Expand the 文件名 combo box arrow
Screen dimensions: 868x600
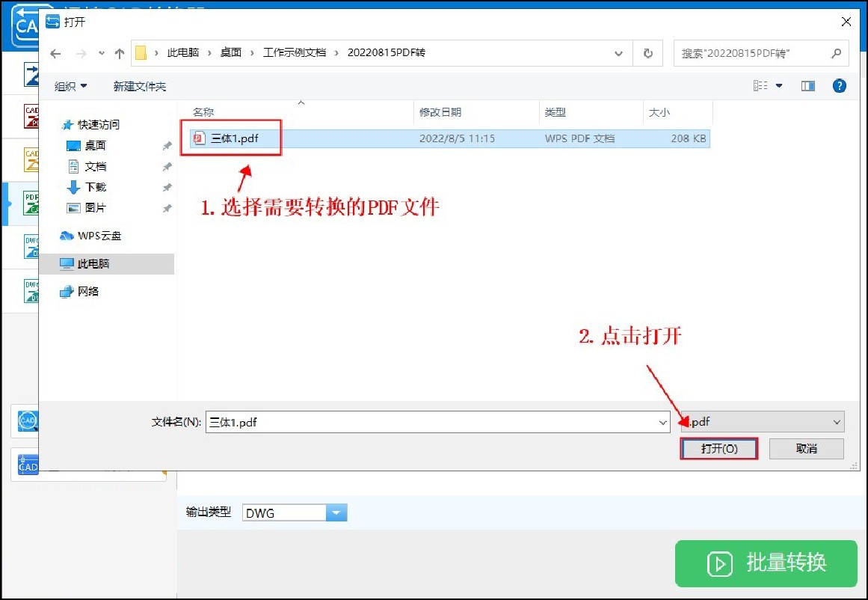(x=662, y=421)
